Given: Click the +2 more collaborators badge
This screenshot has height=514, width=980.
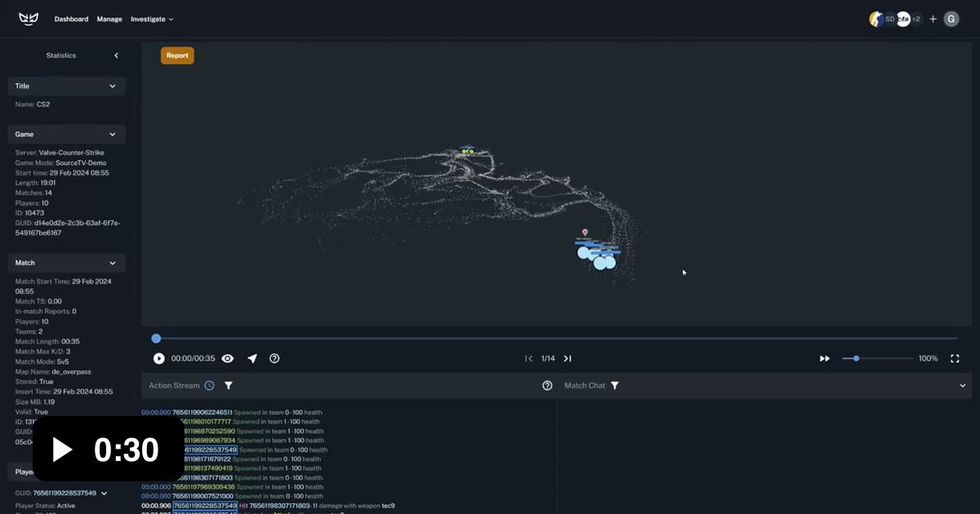Looking at the screenshot, I should [x=916, y=19].
